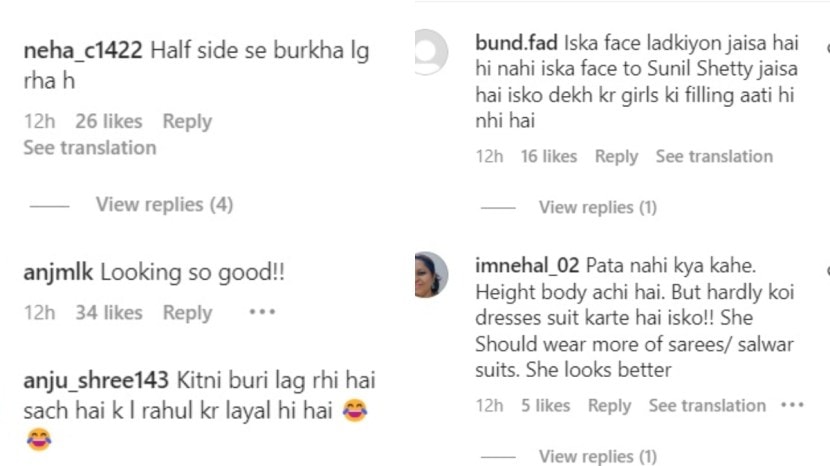Expand the reply under bund.fad's comment
The image size is (830, 466).
click(597, 207)
